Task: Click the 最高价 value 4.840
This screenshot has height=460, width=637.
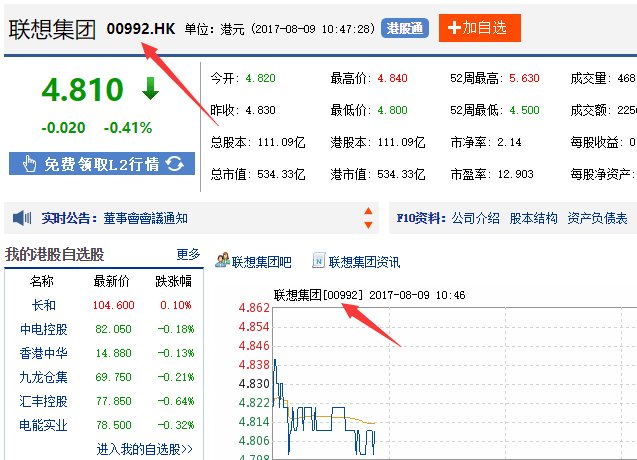Action: pos(392,78)
